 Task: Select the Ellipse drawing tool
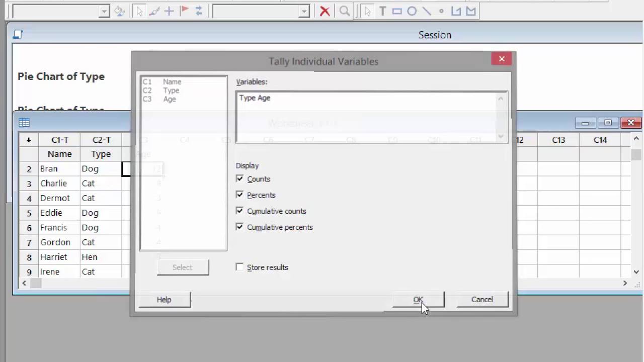point(412,11)
